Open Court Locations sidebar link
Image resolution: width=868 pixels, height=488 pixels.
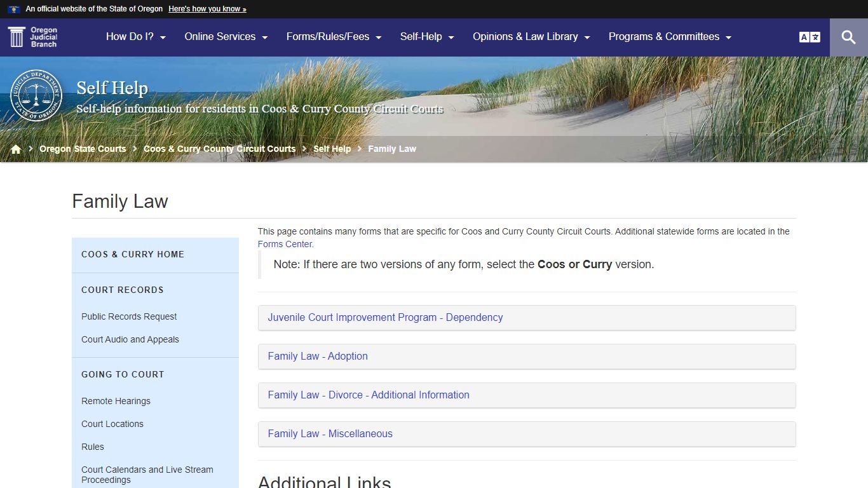click(112, 424)
